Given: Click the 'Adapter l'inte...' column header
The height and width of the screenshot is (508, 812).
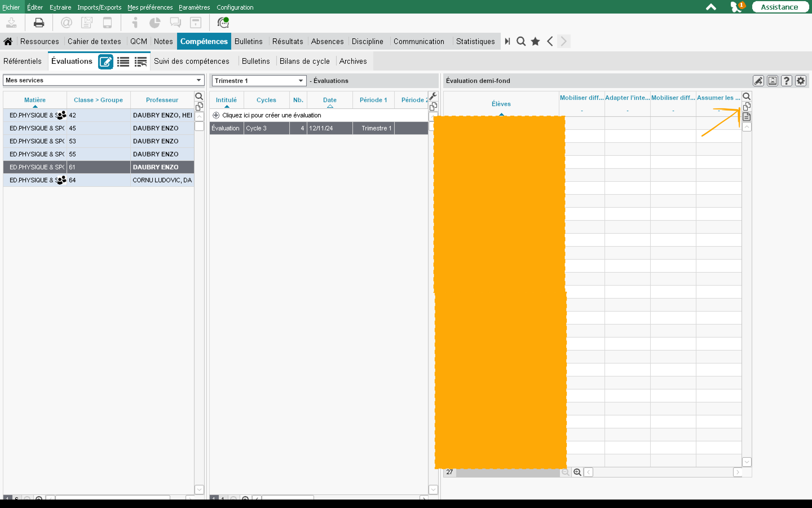Looking at the screenshot, I should [627, 98].
